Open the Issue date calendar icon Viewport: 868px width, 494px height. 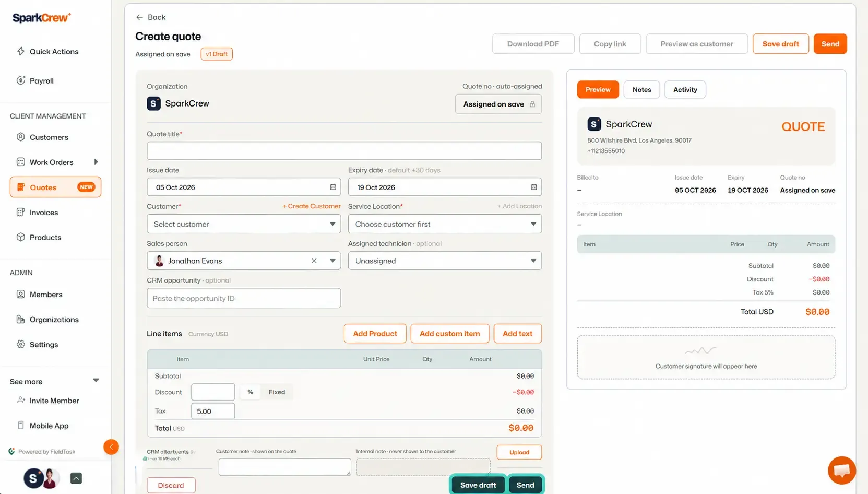pos(333,187)
